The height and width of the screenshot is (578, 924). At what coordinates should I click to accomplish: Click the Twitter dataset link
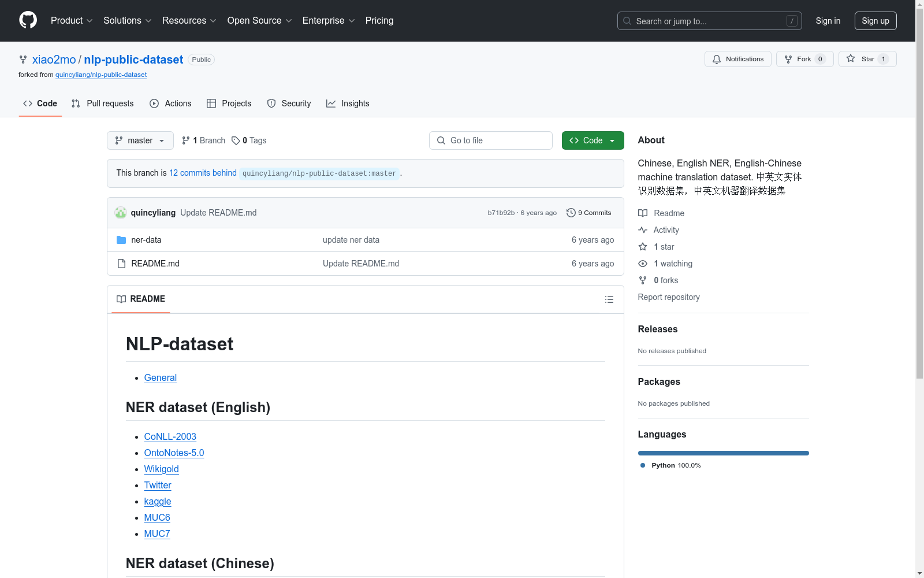(x=158, y=485)
